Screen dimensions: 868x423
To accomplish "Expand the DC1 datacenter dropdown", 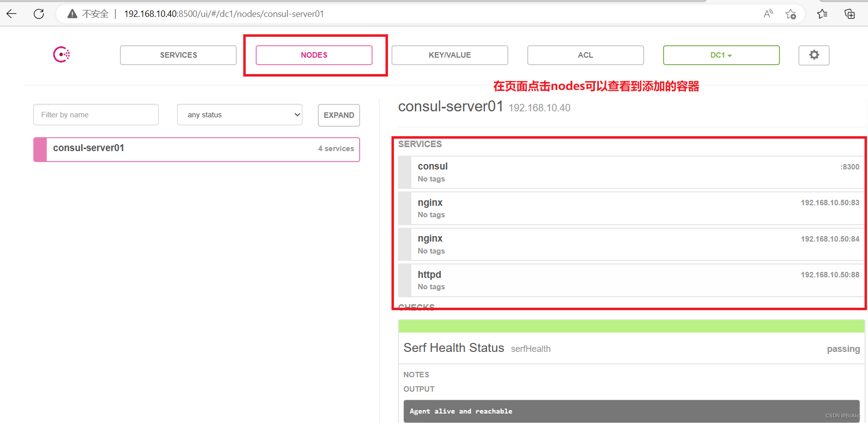I will (721, 55).
